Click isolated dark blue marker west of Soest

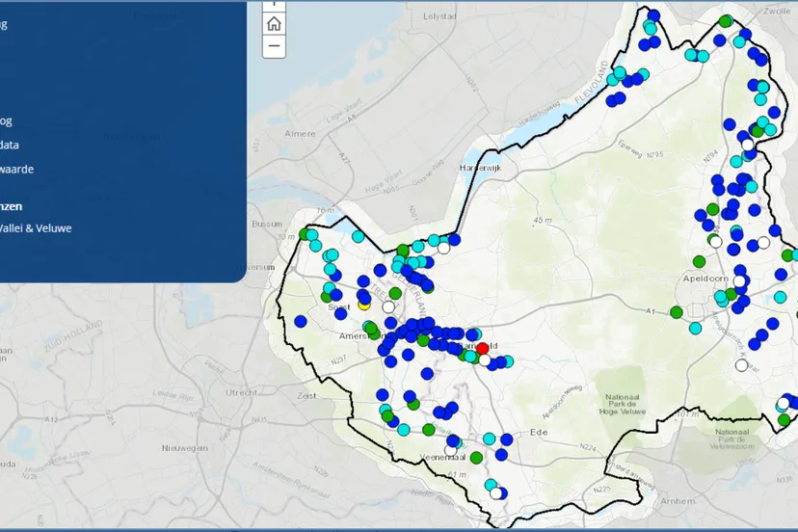coord(301,321)
